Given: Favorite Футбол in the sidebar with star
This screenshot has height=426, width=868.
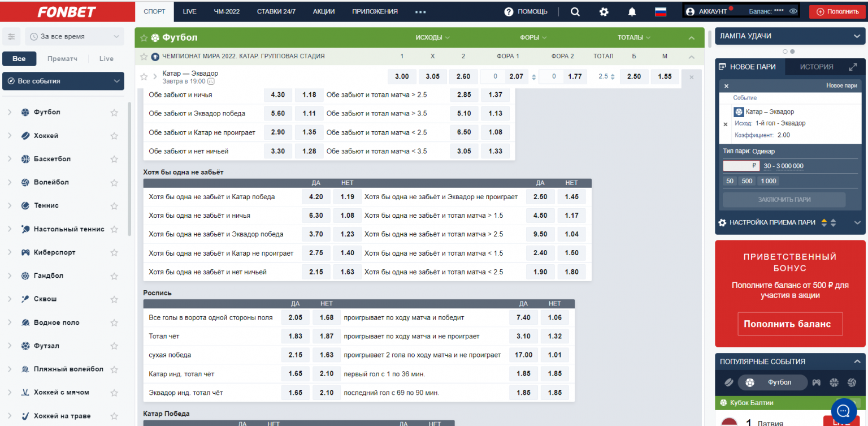Looking at the screenshot, I should point(114,113).
